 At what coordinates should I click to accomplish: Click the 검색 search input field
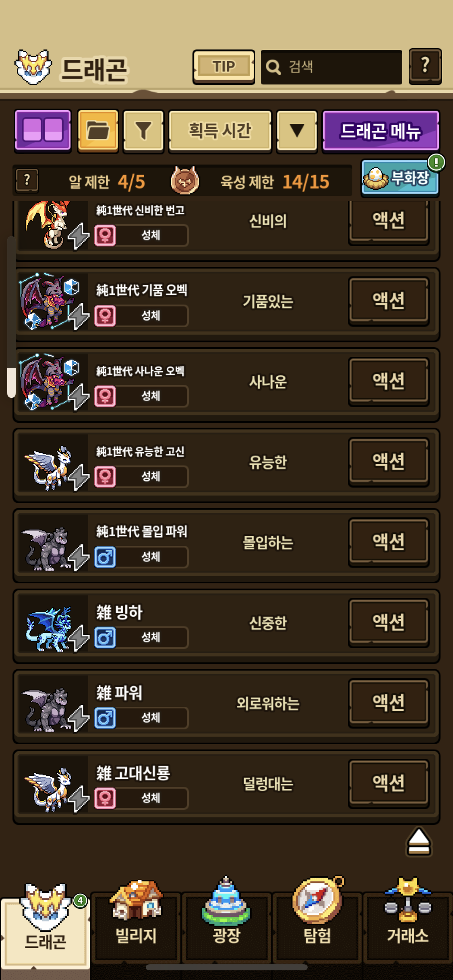tap(331, 67)
